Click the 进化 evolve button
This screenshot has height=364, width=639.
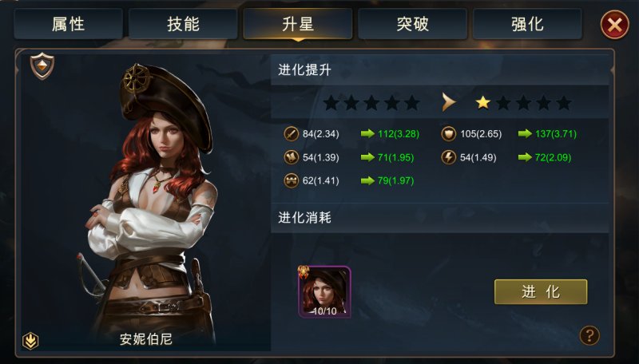point(541,291)
